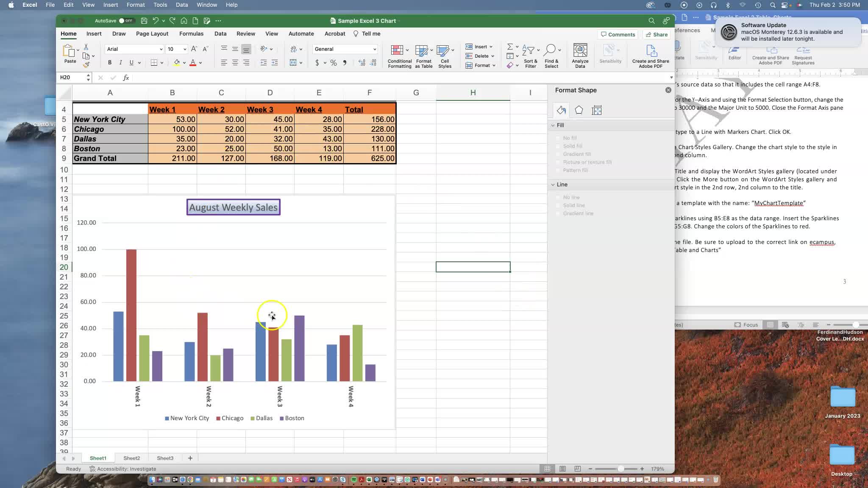Select Picture or texture fill option

[x=558, y=162]
